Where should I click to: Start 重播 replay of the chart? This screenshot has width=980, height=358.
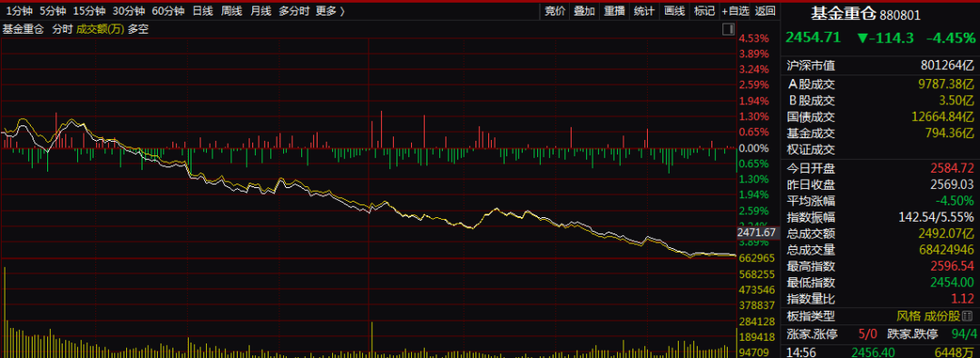(614, 11)
